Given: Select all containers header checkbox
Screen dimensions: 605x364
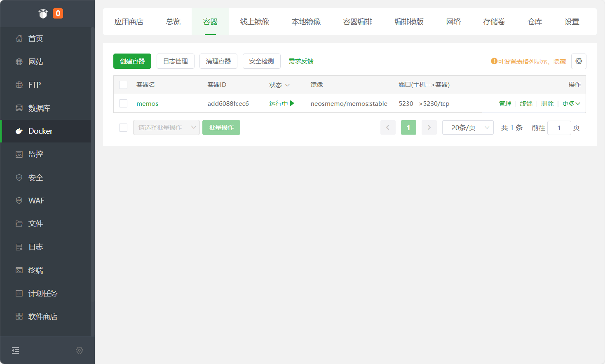Looking at the screenshot, I should [x=123, y=85].
